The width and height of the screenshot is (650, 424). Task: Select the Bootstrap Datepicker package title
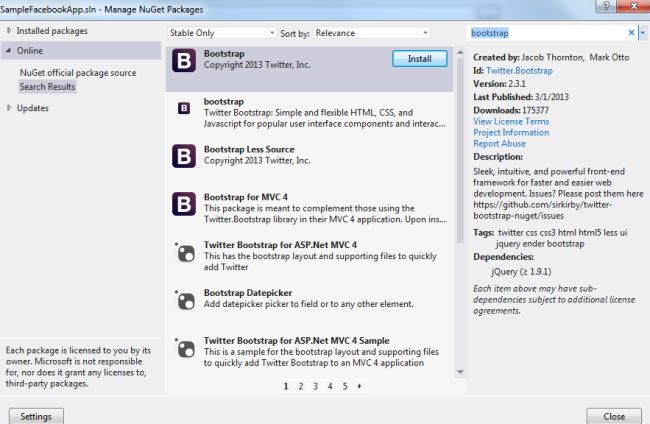click(248, 293)
